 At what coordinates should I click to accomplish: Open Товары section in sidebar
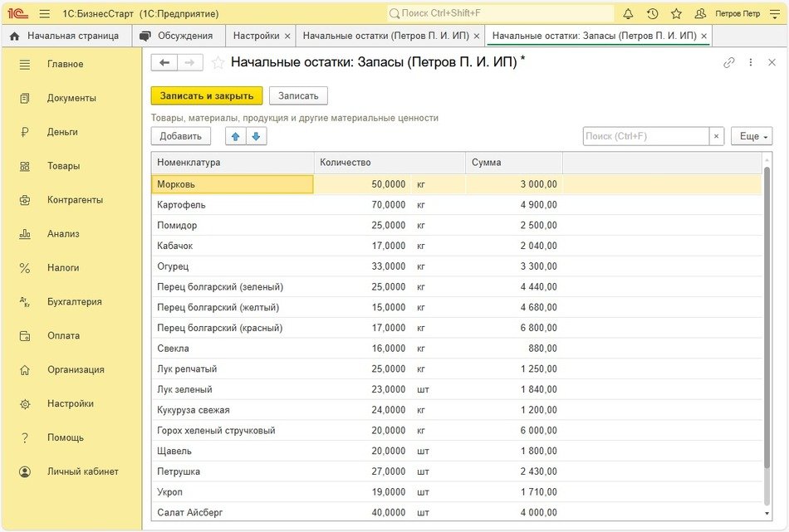pos(63,166)
